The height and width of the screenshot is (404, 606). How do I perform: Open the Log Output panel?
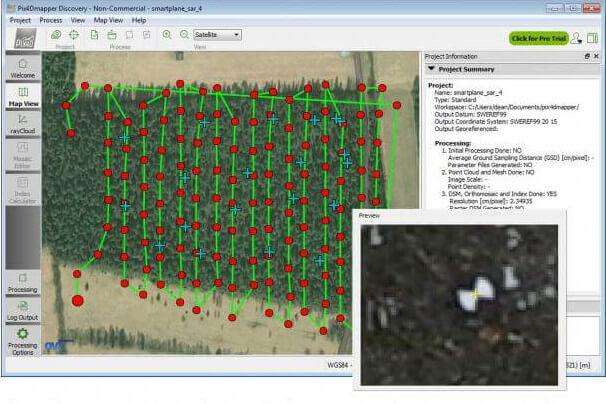coord(23,311)
